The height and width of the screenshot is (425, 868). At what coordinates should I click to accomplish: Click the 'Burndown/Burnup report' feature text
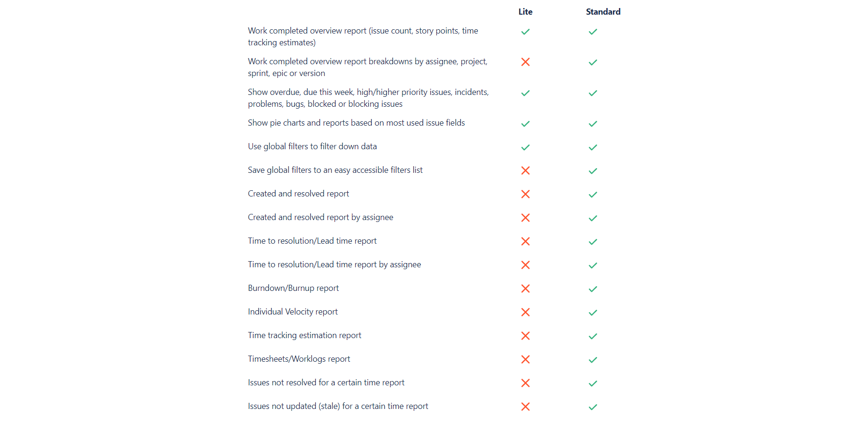[x=293, y=288]
